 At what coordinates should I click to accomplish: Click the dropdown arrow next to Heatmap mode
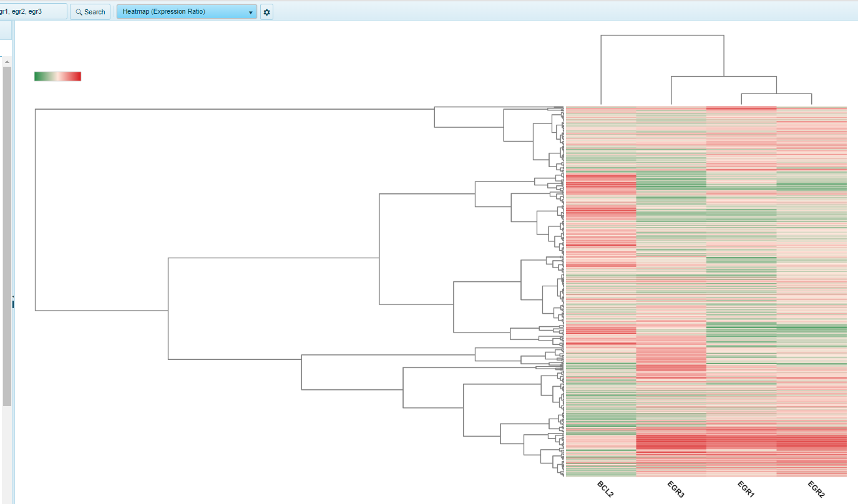250,12
